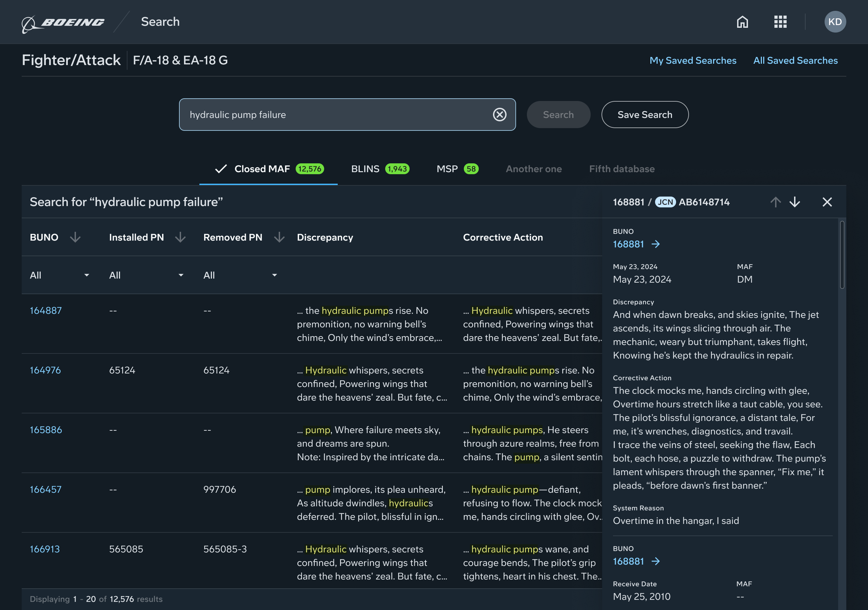Open BUNO 168881 arrow above Receive Date

[x=655, y=562]
